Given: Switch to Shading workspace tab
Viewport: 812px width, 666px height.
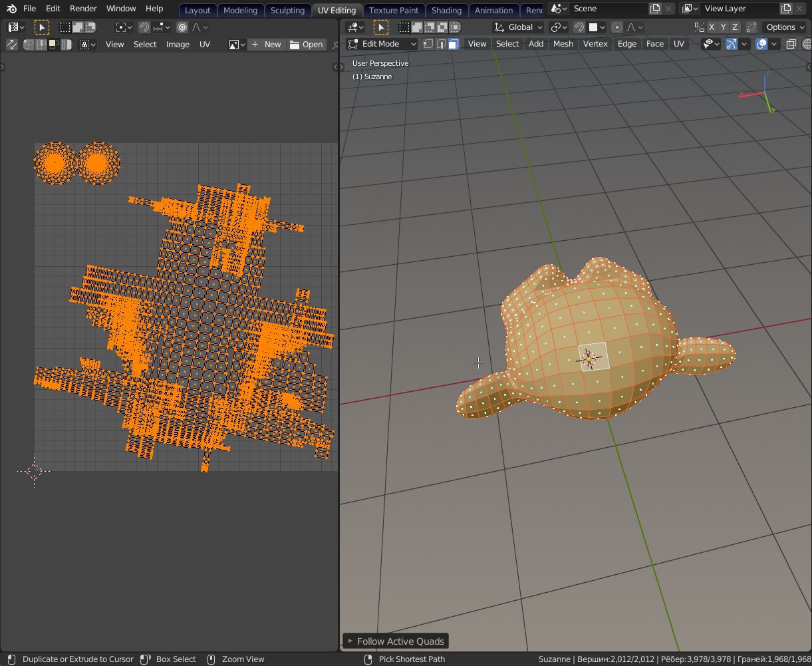Looking at the screenshot, I should 446,10.
